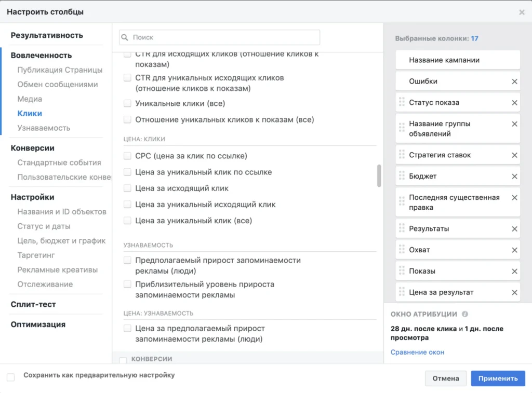Check Отношение уникальных кликов к показам (все)
This screenshot has width=532, height=393.
tap(127, 119)
